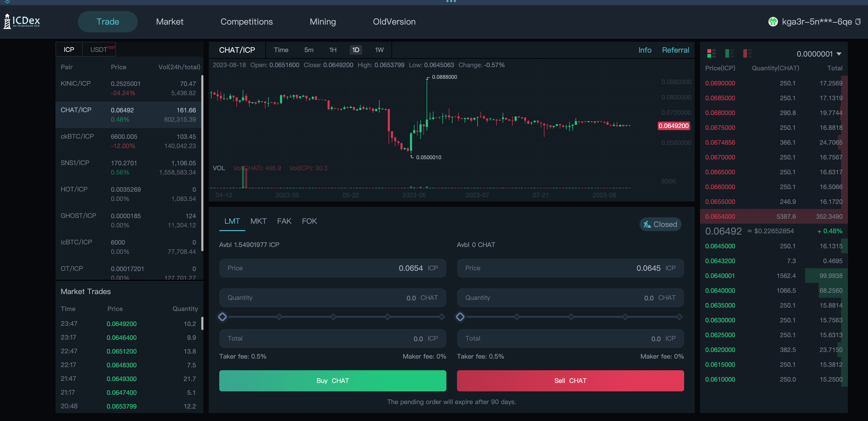868x421 pixels.
Task: Select the LMT order type tab
Action: pos(232,221)
